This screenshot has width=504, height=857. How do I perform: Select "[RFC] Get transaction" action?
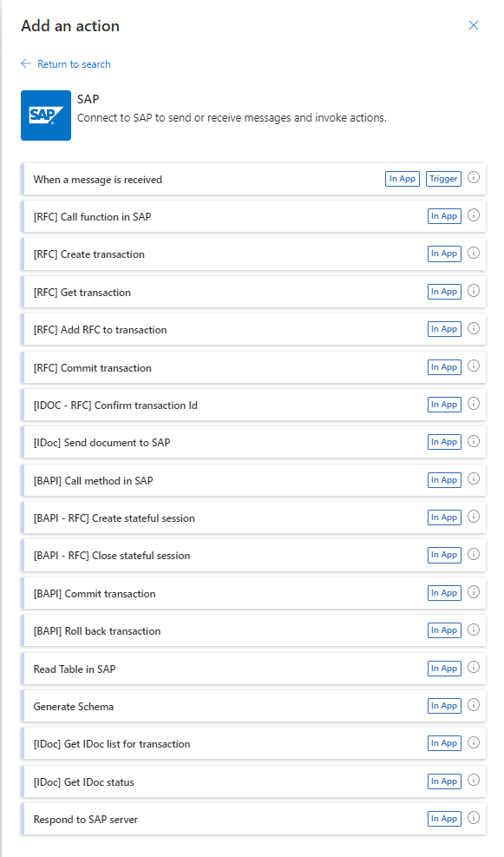coord(173,291)
